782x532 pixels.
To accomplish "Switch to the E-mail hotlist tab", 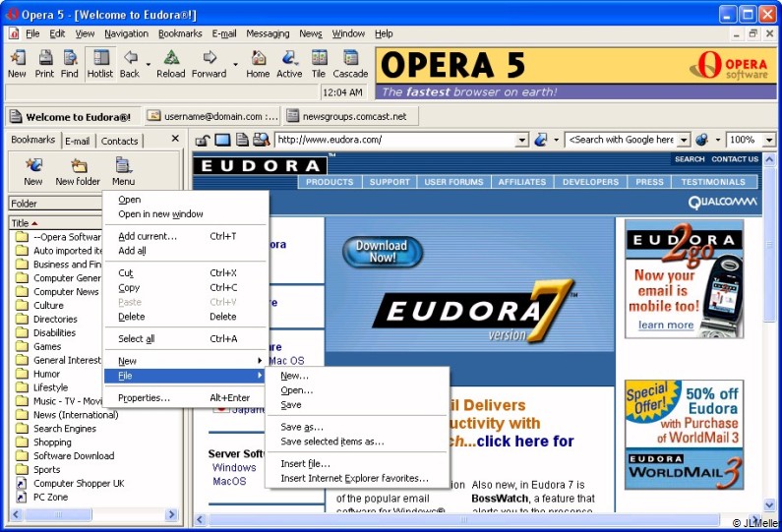I will (x=78, y=141).
